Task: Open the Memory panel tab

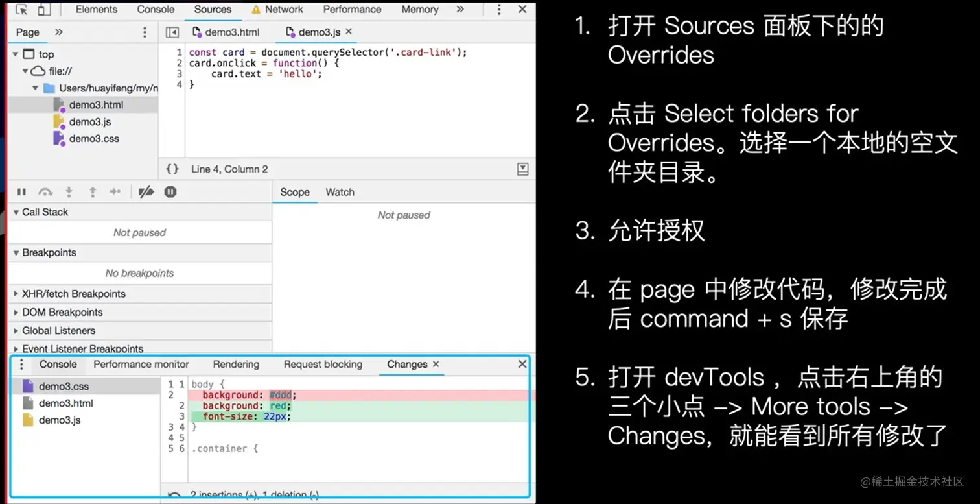Action: click(x=419, y=10)
